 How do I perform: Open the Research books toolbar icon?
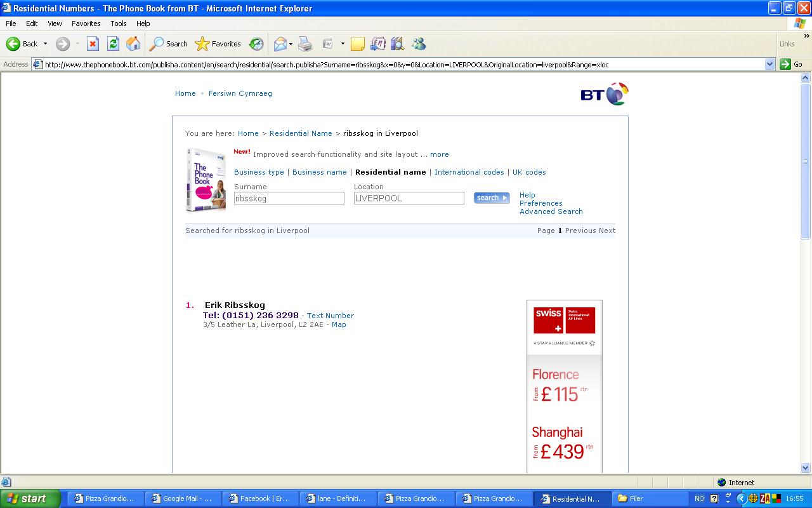click(x=398, y=44)
